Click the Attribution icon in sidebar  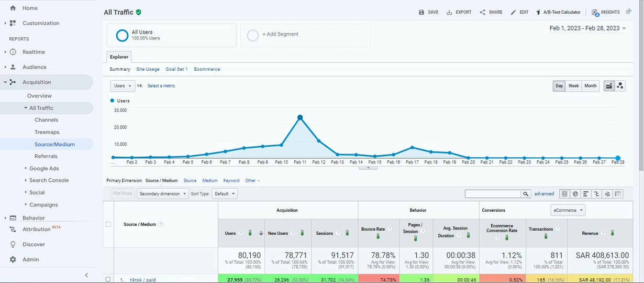[13, 230]
